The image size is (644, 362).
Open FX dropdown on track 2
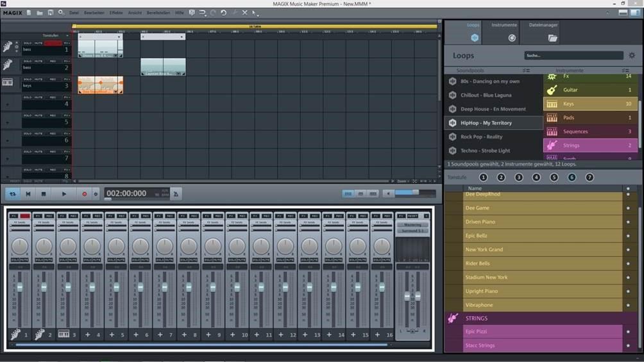[x=67, y=61]
